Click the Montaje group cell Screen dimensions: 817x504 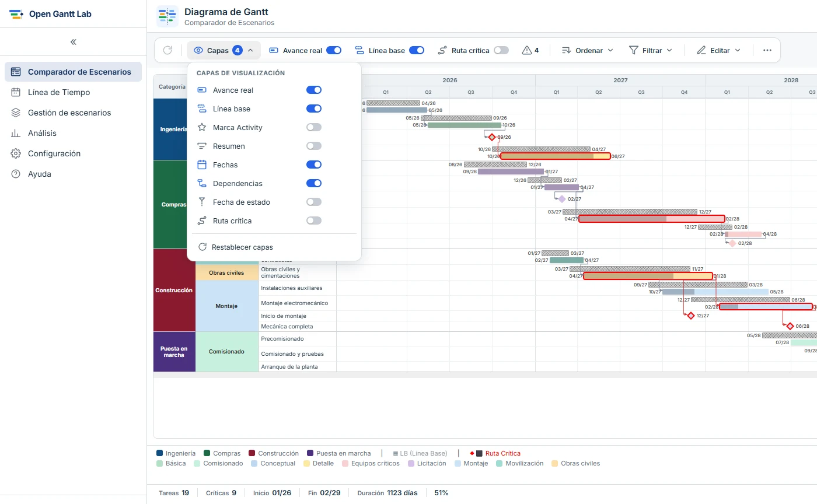pyautogui.click(x=226, y=306)
